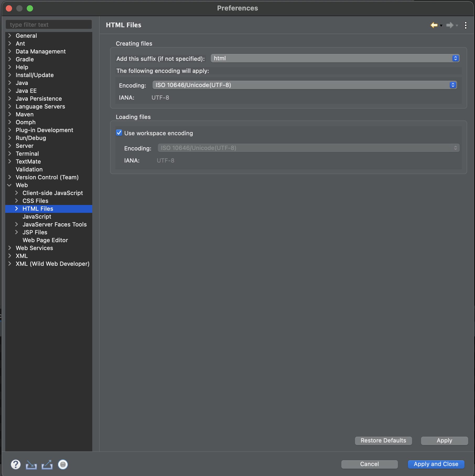Open Web Page Editor preferences

pyautogui.click(x=45, y=240)
